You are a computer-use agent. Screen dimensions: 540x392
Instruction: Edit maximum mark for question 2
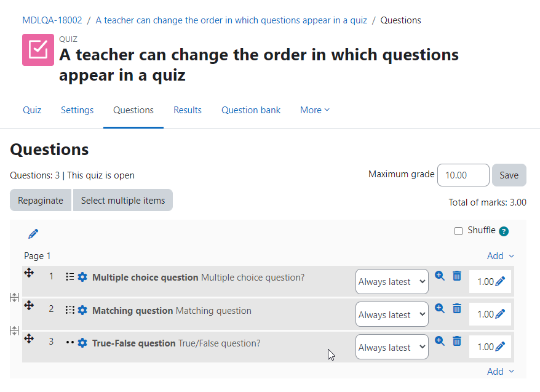(x=500, y=314)
